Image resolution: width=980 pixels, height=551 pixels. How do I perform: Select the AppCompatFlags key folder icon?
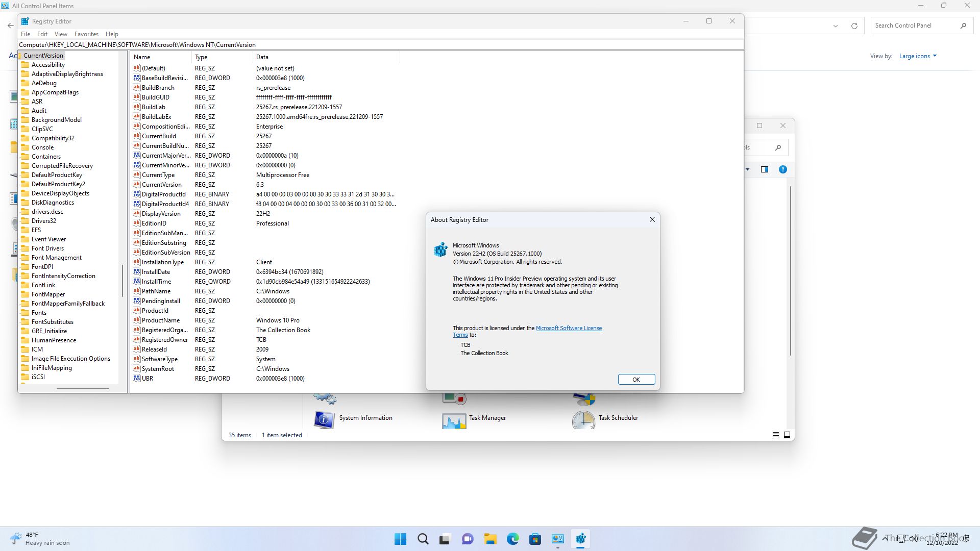tap(25, 92)
